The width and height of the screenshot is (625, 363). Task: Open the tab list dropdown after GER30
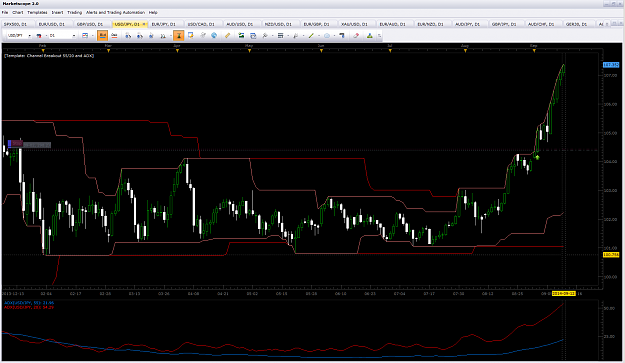pyautogui.click(x=607, y=24)
